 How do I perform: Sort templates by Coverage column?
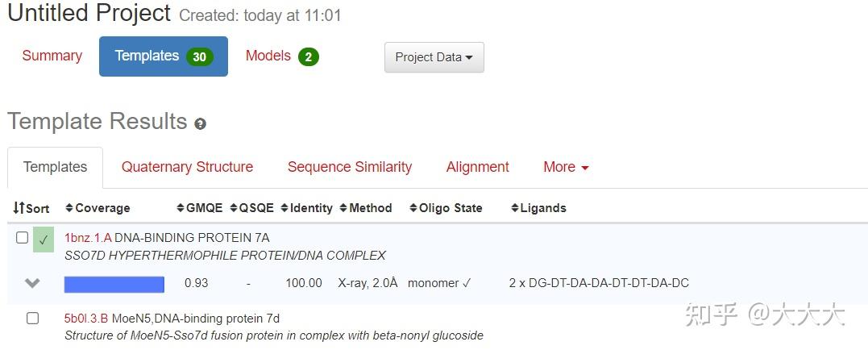tap(98, 208)
